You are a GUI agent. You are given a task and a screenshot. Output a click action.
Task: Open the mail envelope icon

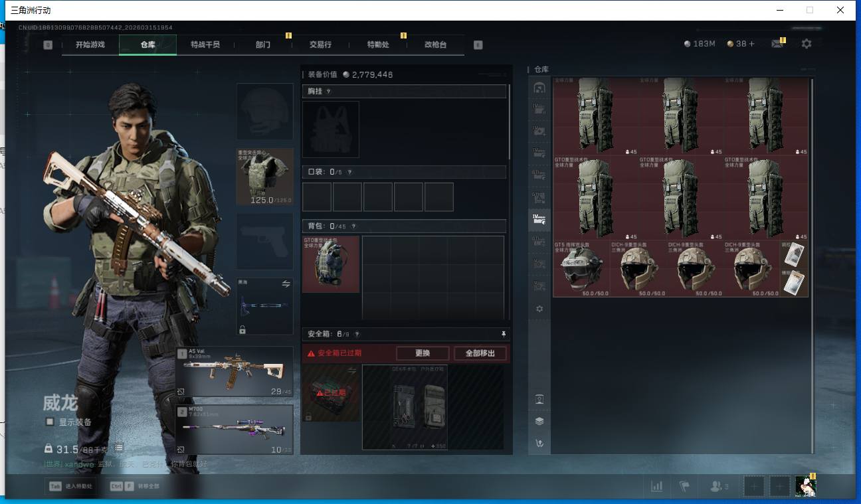tap(777, 44)
